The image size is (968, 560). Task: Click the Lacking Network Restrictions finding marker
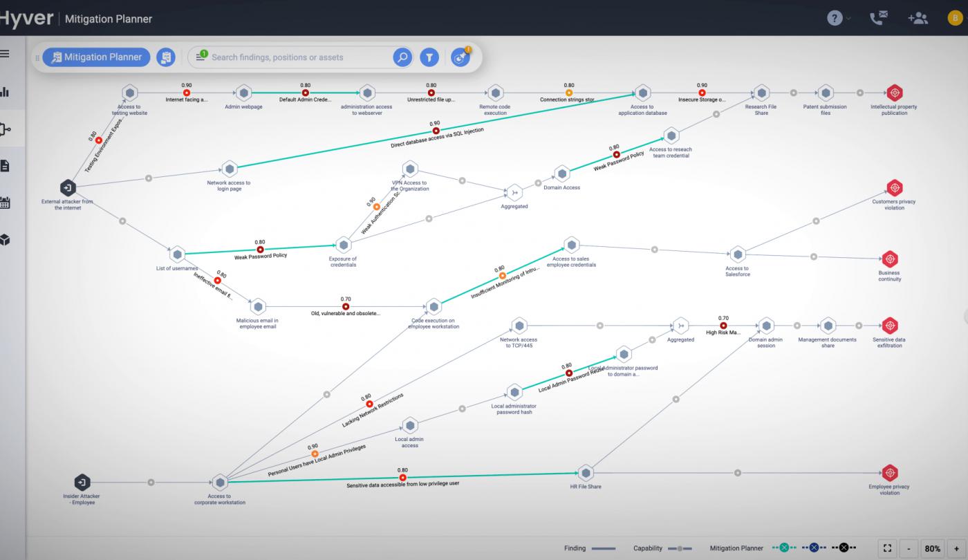tap(369, 404)
